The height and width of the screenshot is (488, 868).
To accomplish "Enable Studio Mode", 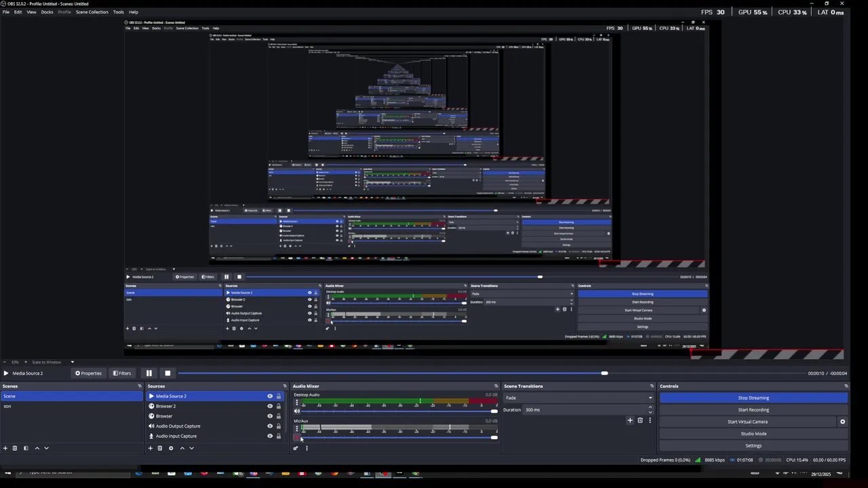I will tap(753, 434).
